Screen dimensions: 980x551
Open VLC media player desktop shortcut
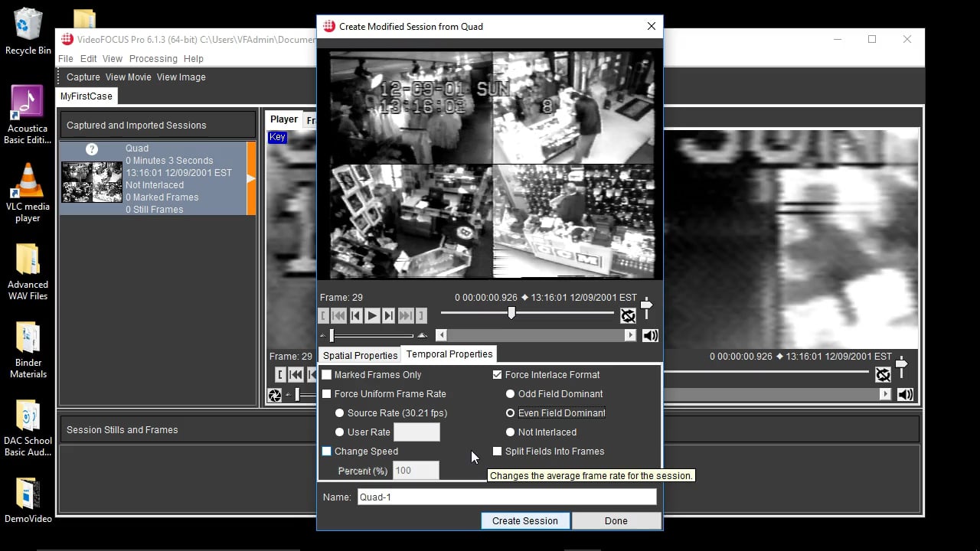click(x=28, y=192)
